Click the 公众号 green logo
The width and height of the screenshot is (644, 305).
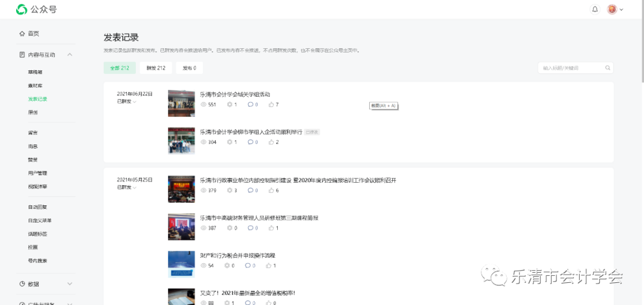[21, 9]
